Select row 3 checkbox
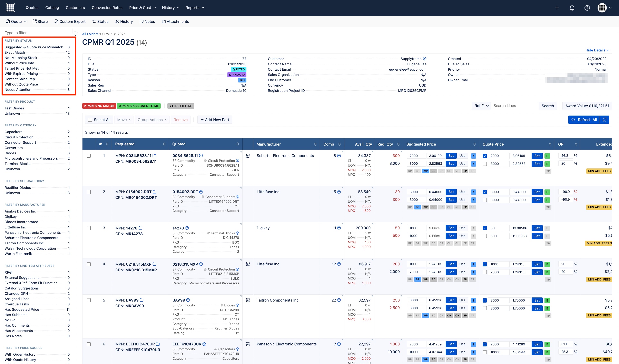 89,228
